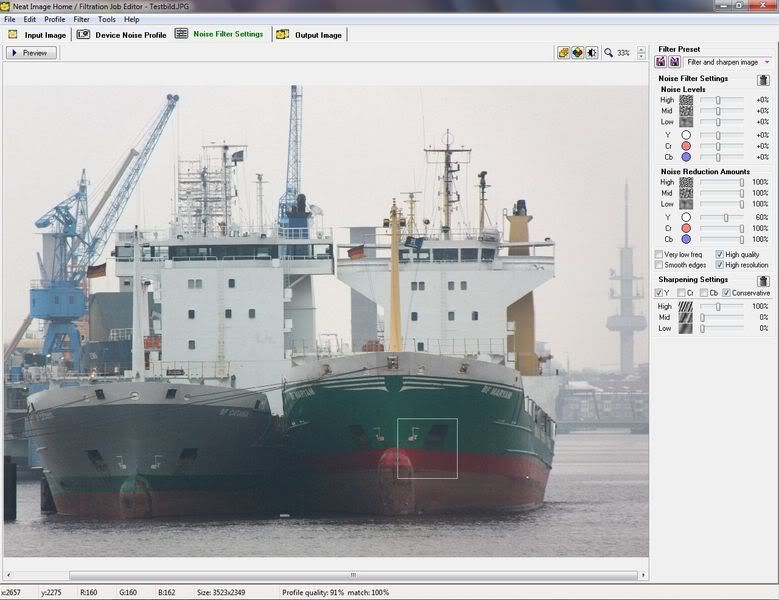
Task: Click the Noise Filter Settings reset trash icon
Action: point(763,79)
